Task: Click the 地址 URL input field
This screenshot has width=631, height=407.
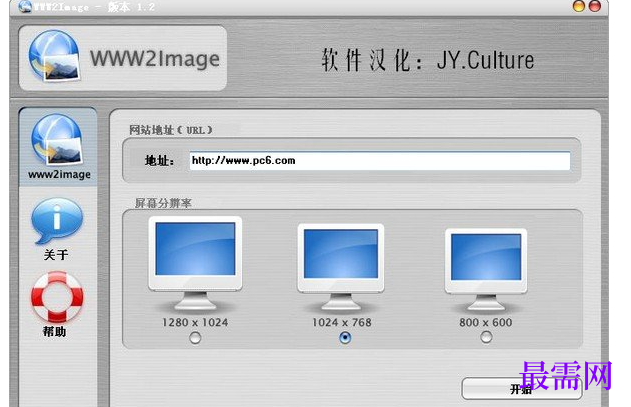Action: [380, 161]
